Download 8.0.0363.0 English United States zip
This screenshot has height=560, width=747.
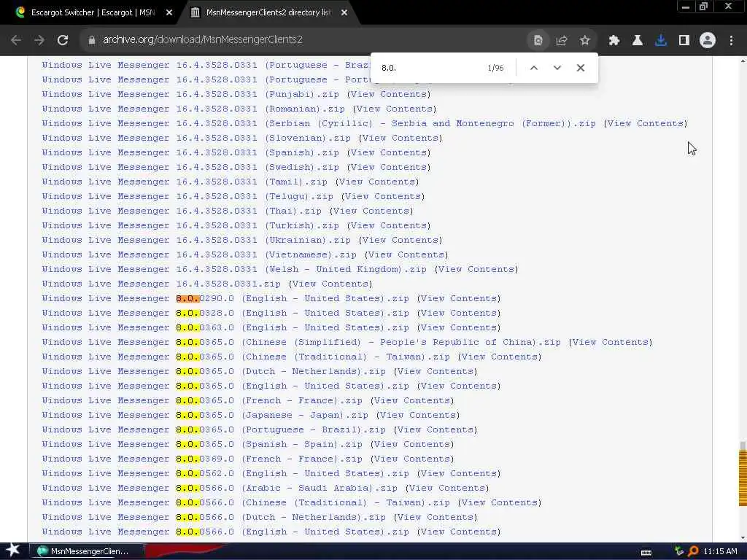[225, 327]
